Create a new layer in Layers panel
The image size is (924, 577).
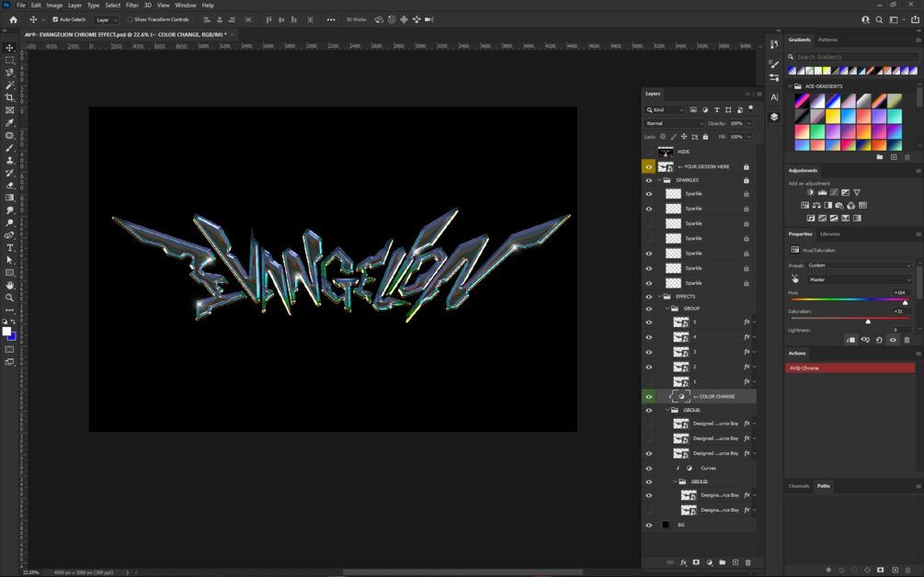point(735,562)
